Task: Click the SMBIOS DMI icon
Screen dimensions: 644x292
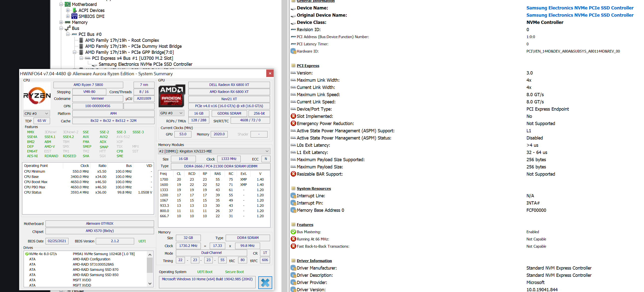Action: [74, 16]
